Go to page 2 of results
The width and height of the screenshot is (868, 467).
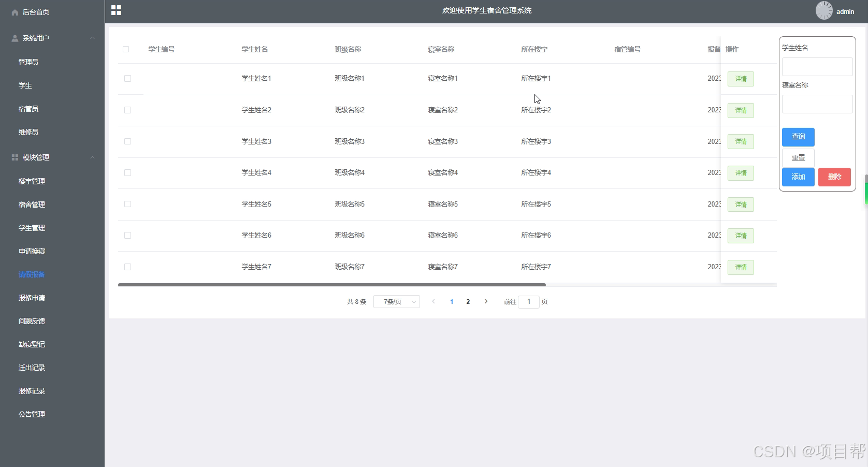468,301
